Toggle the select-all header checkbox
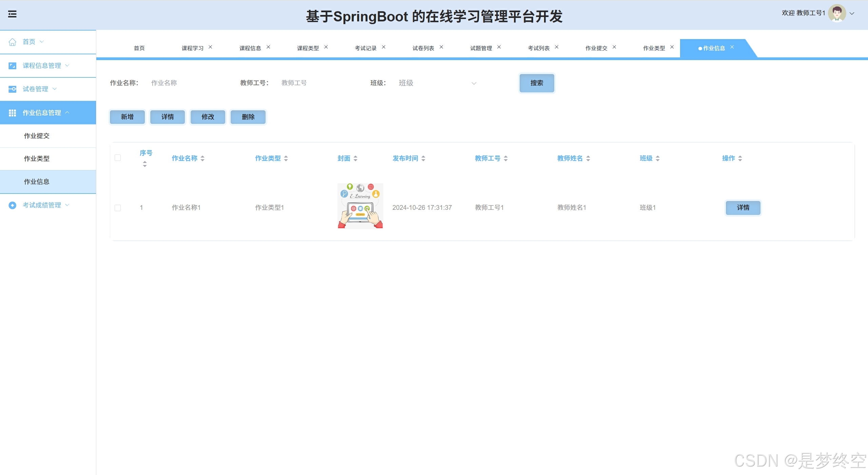Image resolution: width=868 pixels, height=475 pixels. click(118, 158)
